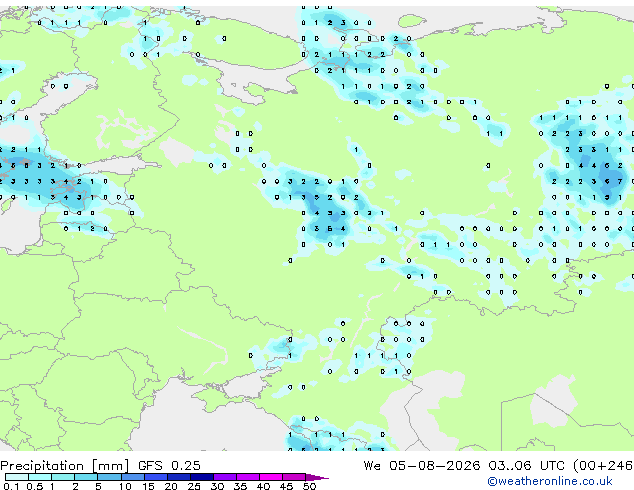Select the 0.5–1 mm legend swatch
Viewport: 634px width, 490px height.
point(40,477)
